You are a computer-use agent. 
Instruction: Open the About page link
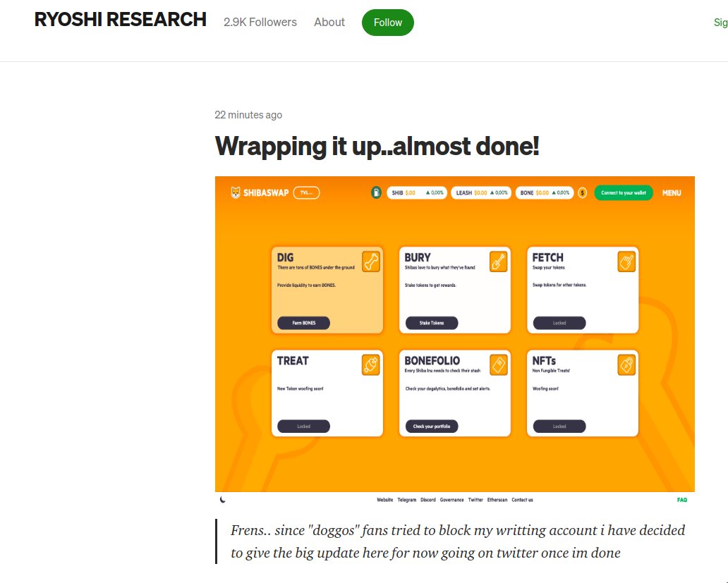click(x=329, y=23)
